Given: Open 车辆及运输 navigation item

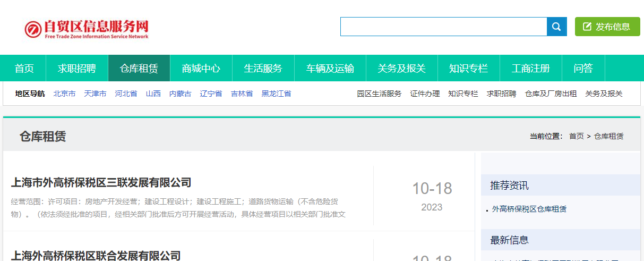Looking at the screenshot, I should [x=330, y=68].
